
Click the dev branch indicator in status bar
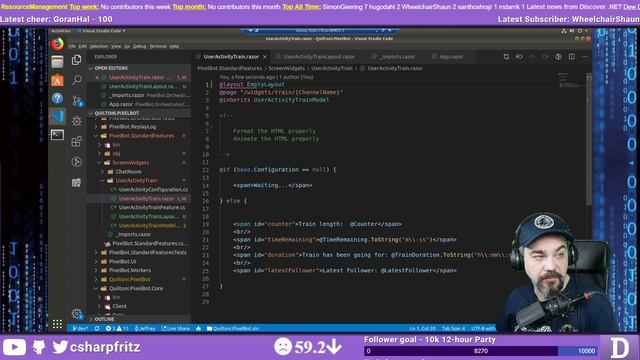[80, 328]
